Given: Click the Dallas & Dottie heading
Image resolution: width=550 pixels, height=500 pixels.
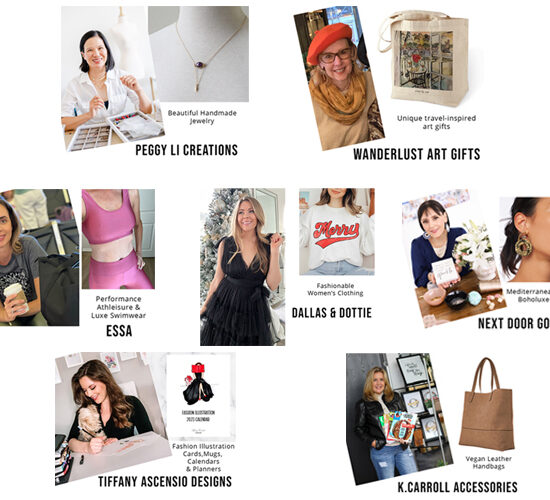Looking at the screenshot, I should pyautogui.click(x=331, y=313).
